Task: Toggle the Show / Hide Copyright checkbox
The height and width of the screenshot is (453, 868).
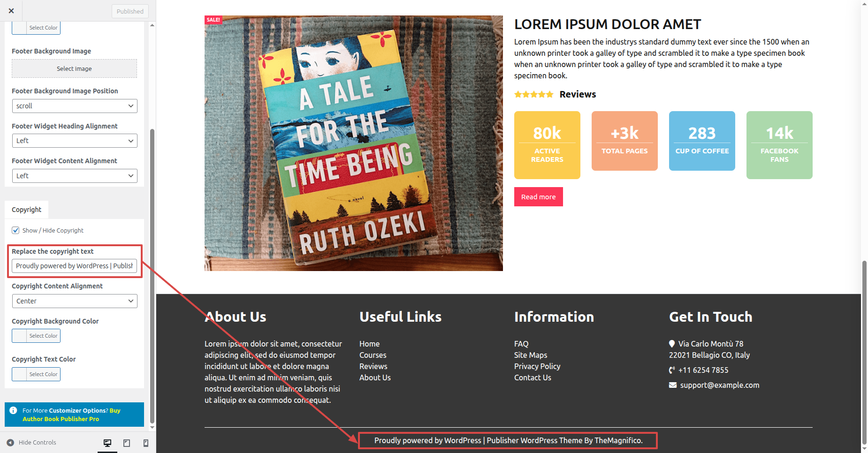Action: pyautogui.click(x=16, y=230)
